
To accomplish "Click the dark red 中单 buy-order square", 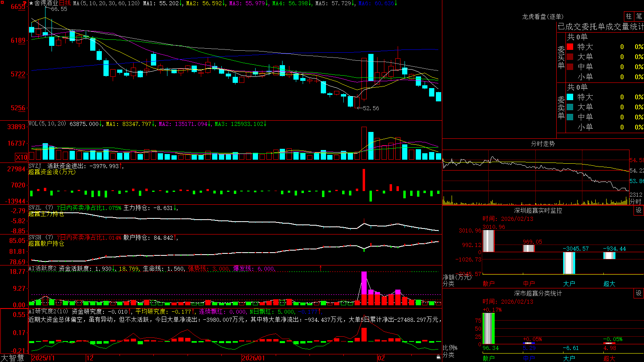I will (x=570, y=67).
